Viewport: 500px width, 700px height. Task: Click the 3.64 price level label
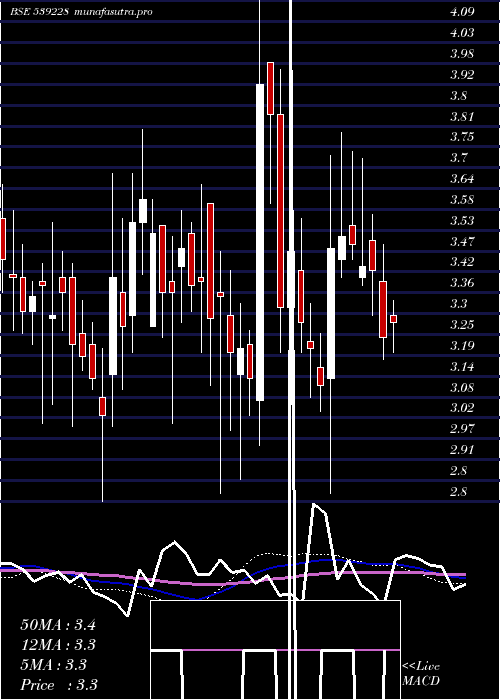click(462, 179)
